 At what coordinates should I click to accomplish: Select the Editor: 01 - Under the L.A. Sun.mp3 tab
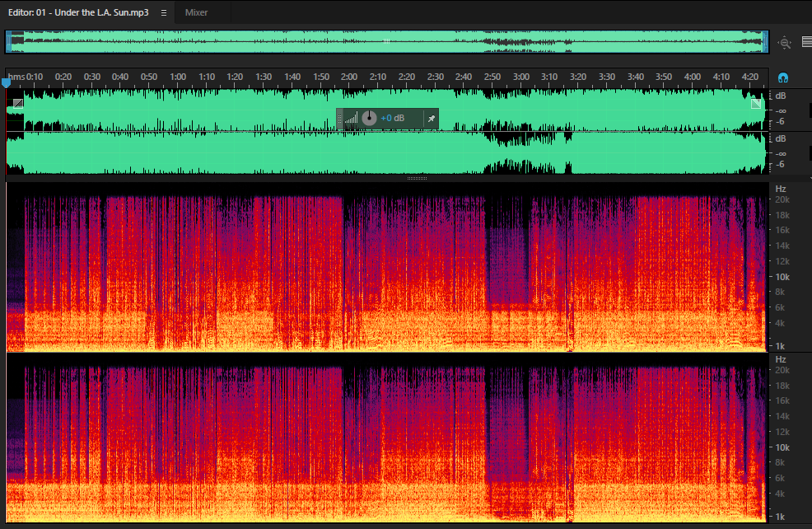click(x=78, y=12)
